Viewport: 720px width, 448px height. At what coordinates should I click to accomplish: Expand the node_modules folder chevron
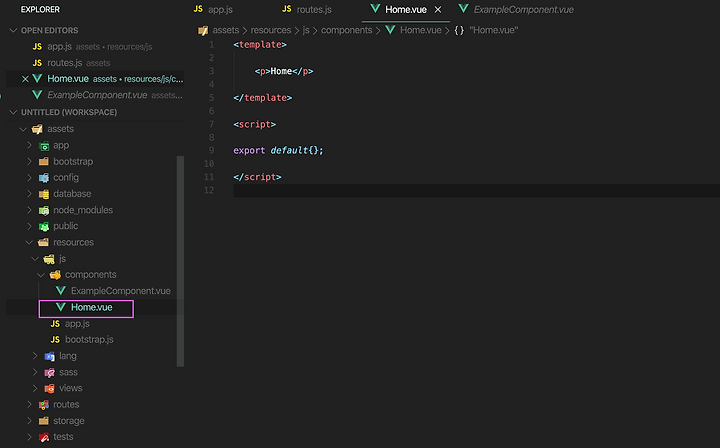click(29, 210)
